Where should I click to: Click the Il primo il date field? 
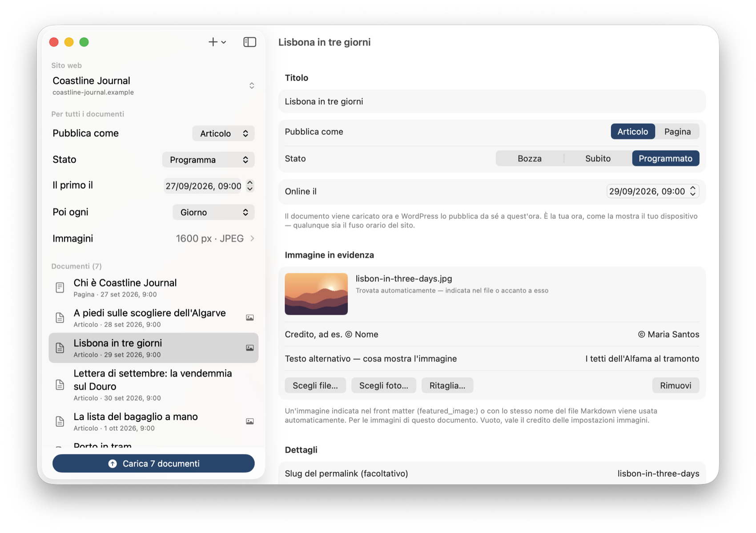203,186
